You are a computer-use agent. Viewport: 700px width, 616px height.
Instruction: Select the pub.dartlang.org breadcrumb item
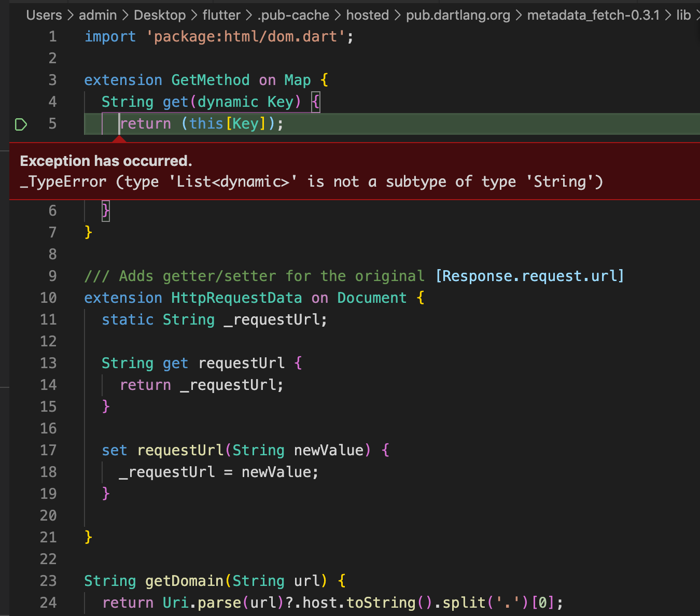point(457,15)
